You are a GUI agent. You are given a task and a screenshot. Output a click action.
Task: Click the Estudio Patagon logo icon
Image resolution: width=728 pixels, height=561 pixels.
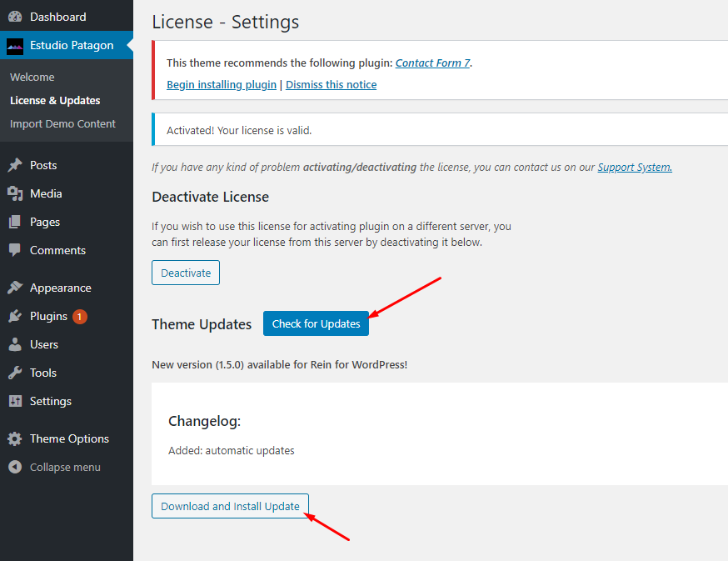click(x=15, y=46)
